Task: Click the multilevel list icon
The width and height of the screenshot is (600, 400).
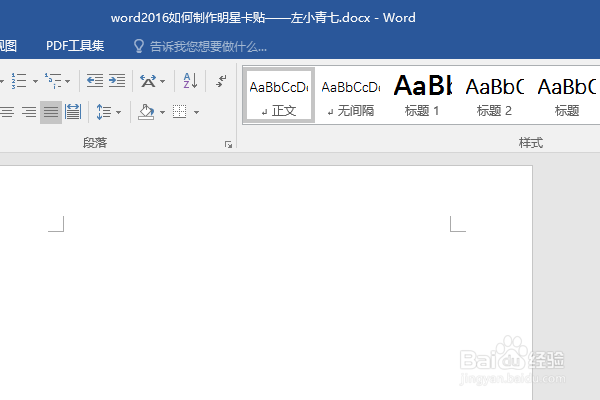Action: pos(53,81)
